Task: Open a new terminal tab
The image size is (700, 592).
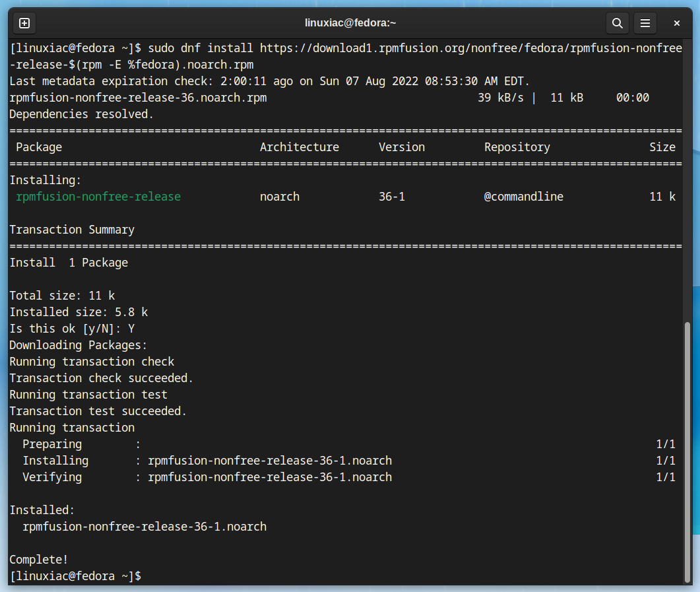Action: [x=24, y=22]
